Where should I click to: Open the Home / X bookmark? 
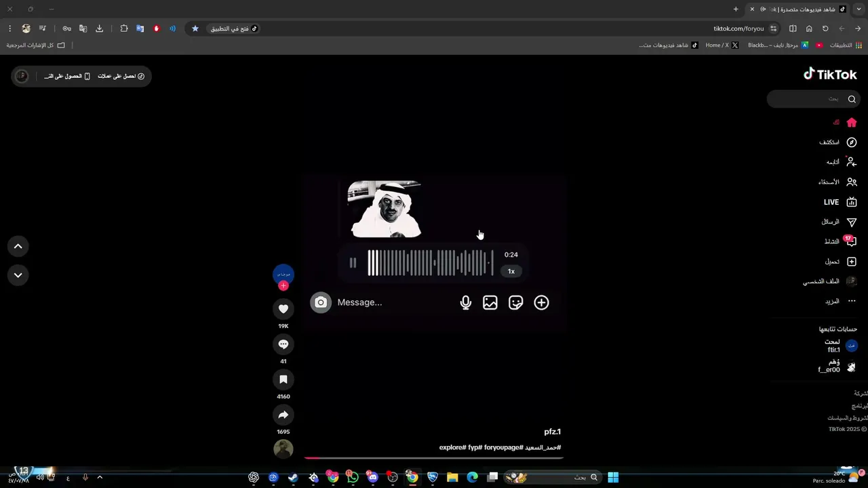point(722,45)
